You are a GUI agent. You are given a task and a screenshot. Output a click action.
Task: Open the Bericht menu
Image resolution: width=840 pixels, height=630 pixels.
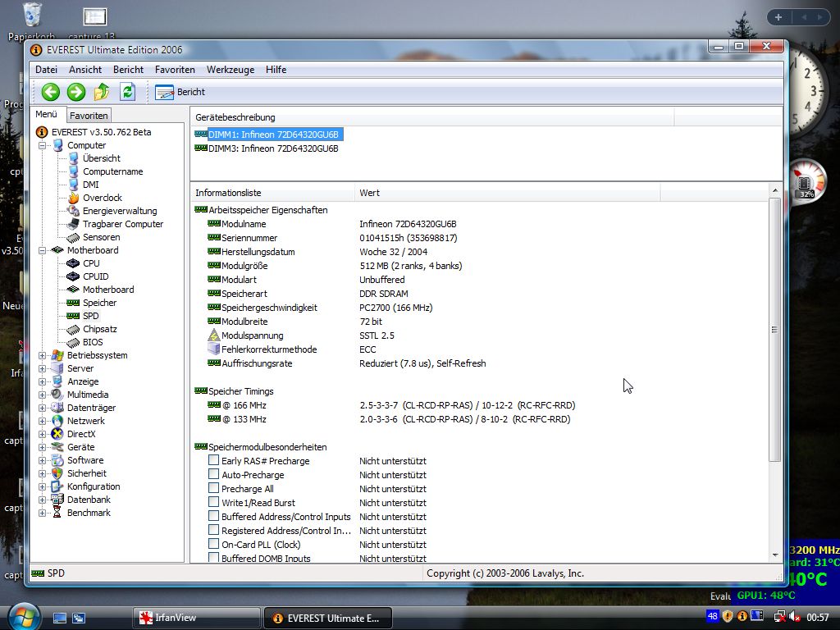(128, 70)
